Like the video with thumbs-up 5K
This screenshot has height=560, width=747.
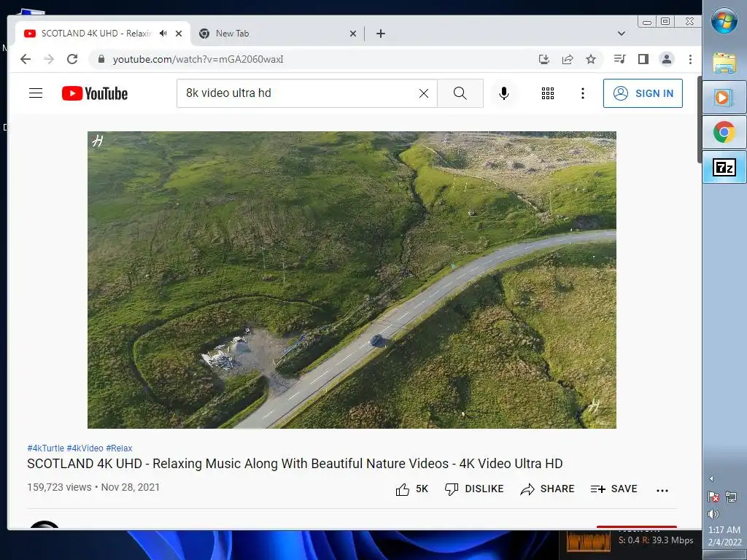[x=411, y=489]
